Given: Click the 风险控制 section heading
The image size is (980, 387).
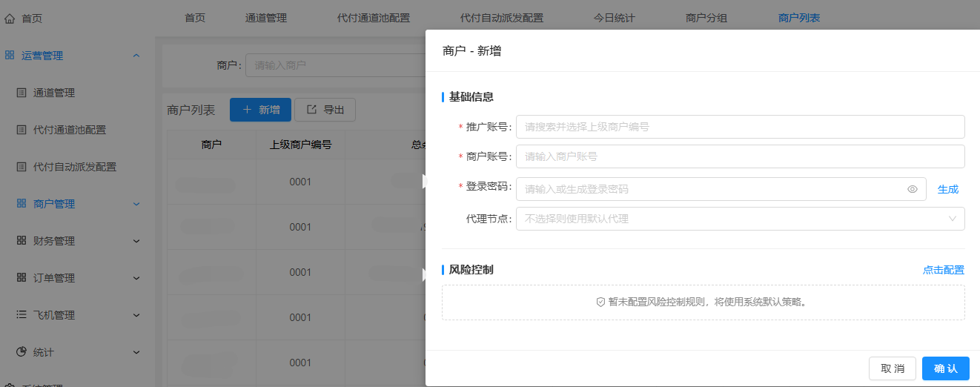Looking at the screenshot, I should [471, 270].
